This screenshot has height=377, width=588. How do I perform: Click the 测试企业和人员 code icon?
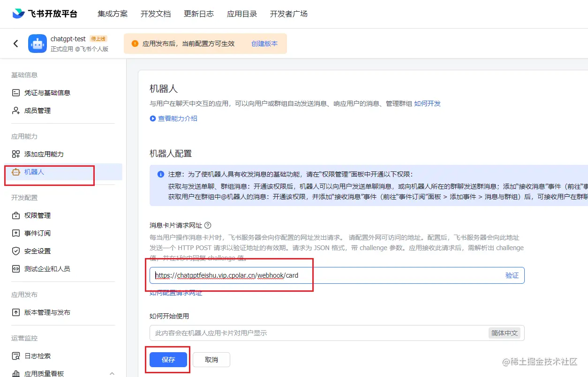(16, 269)
